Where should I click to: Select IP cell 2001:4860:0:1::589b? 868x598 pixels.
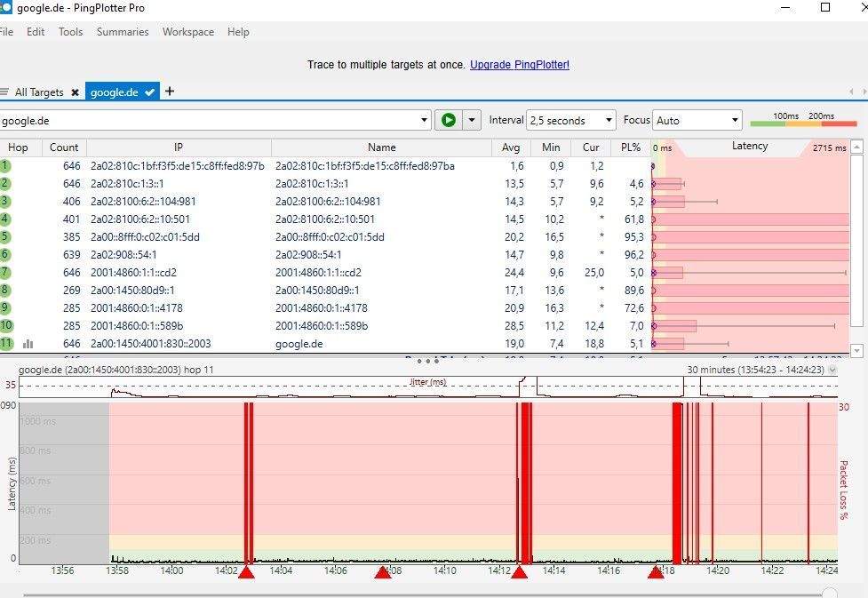pos(137,326)
